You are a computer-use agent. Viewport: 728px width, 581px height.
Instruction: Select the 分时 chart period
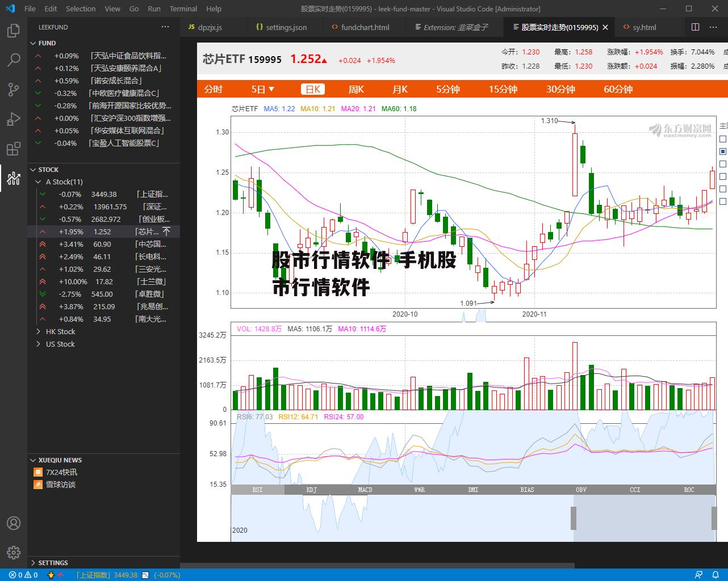214,89
